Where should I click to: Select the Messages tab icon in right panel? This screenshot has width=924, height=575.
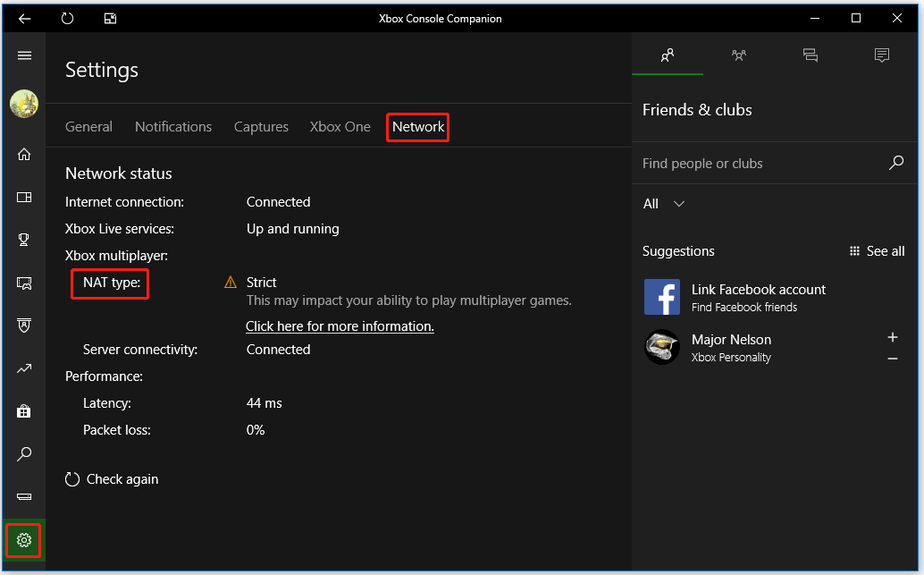(x=811, y=55)
